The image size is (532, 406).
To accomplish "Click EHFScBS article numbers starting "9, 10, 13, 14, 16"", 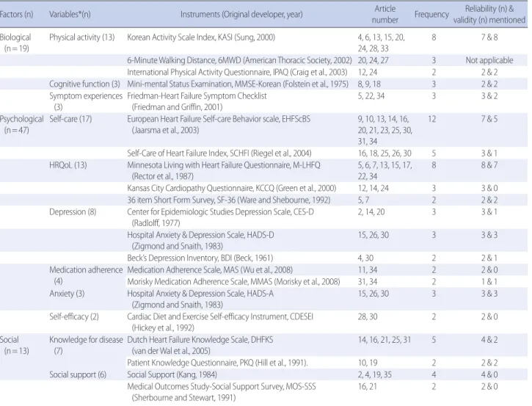I will pos(385,130).
